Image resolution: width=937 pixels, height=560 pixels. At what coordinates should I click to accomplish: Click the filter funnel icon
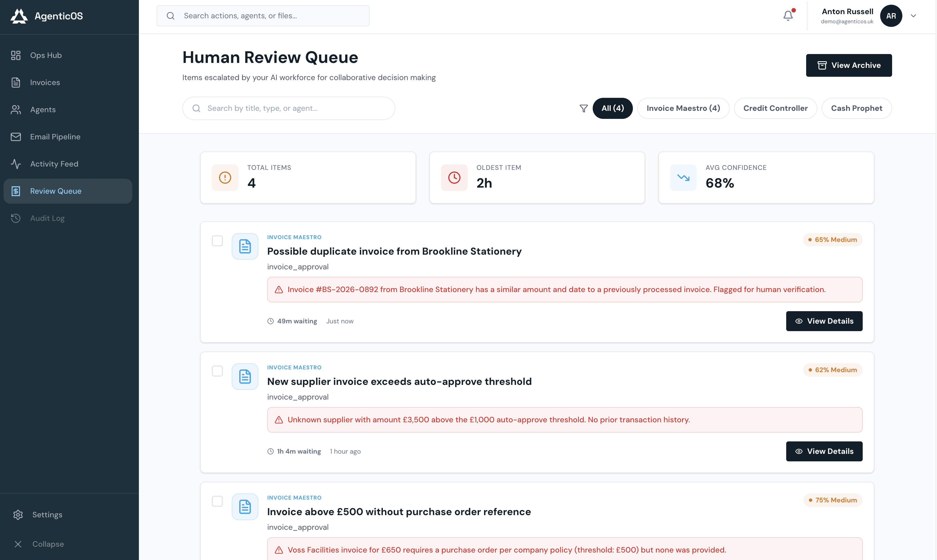584,109
